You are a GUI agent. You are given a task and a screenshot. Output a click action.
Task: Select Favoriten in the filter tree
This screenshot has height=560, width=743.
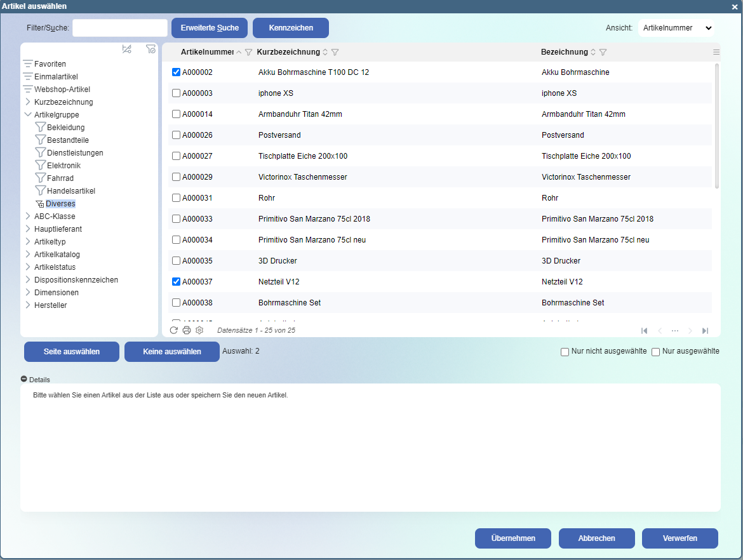pyautogui.click(x=50, y=64)
